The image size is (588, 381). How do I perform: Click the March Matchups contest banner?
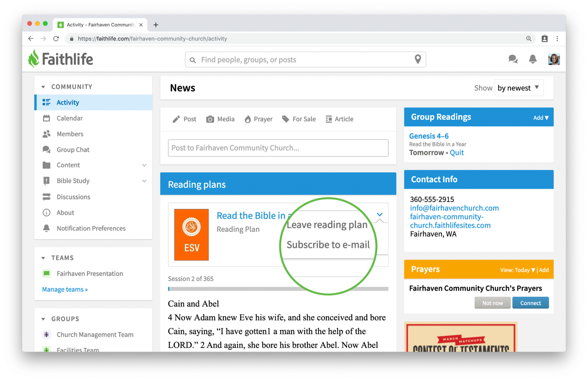coord(461,337)
